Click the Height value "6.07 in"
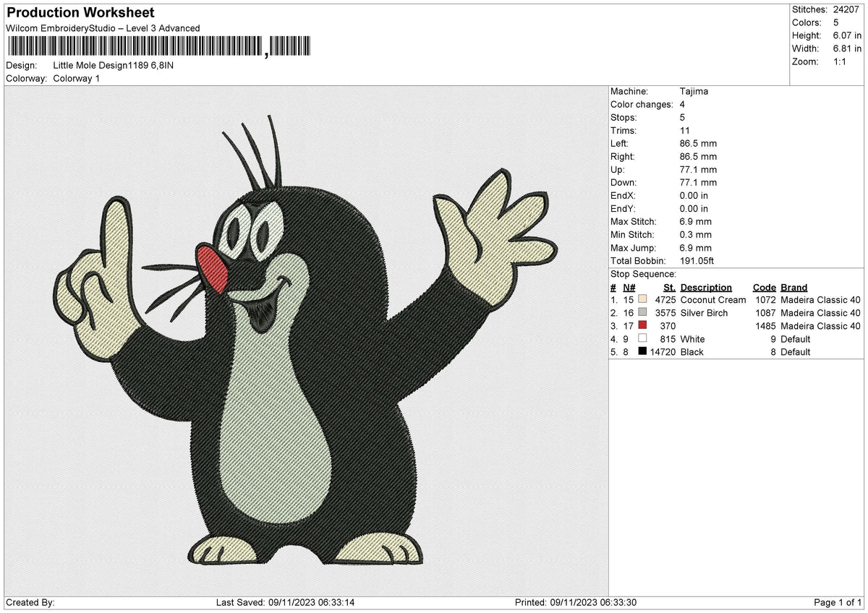This screenshot has width=868, height=613. pos(848,35)
